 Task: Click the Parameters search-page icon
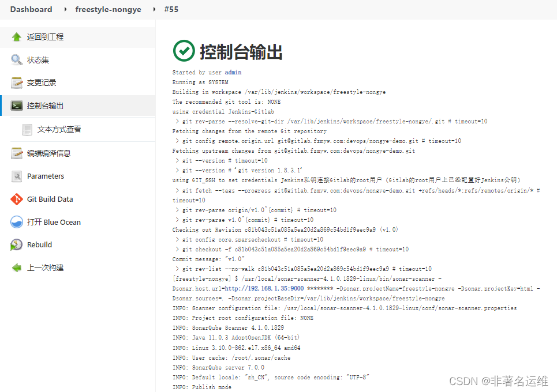pyautogui.click(x=16, y=176)
